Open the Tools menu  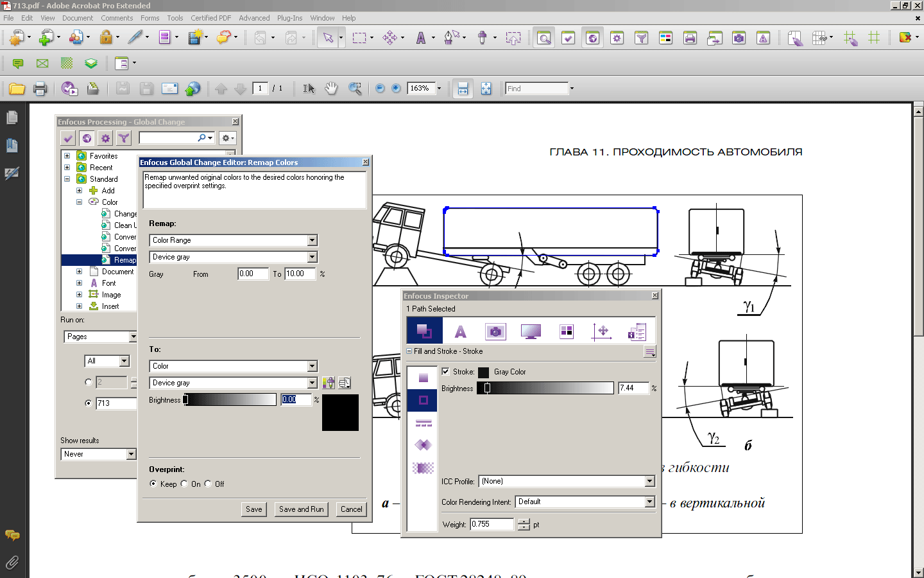pyautogui.click(x=175, y=18)
